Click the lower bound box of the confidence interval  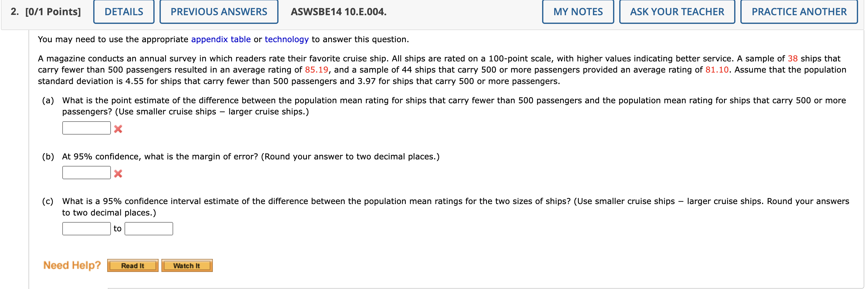tap(86, 228)
